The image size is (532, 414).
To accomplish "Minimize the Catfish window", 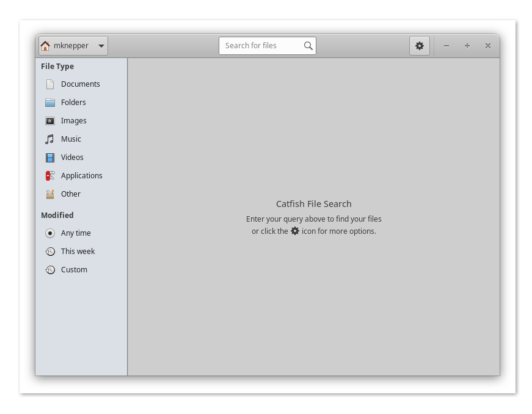I will click(x=446, y=46).
